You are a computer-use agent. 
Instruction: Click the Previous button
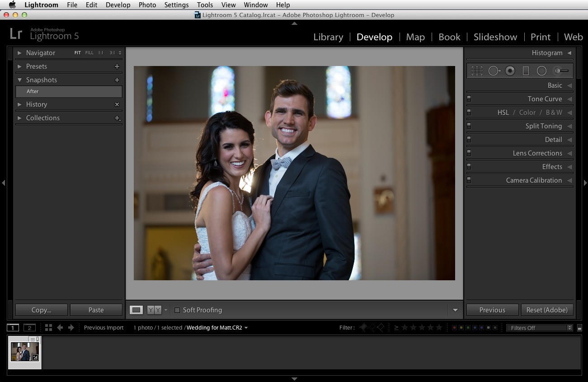492,310
